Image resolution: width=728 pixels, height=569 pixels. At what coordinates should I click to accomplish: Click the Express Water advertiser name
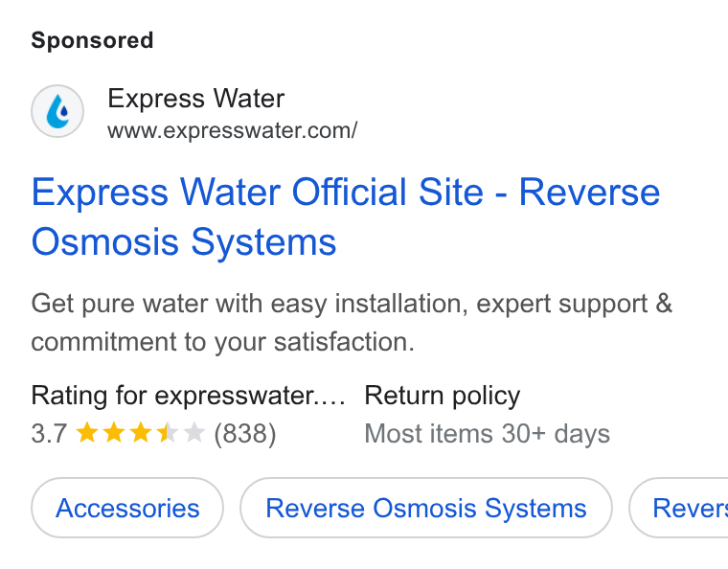pyautogui.click(x=196, y=99)
